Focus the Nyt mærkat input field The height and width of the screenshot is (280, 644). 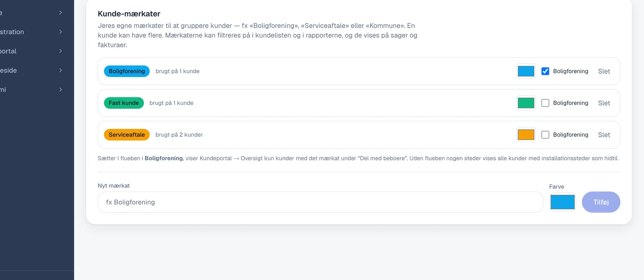pos(320,202)
